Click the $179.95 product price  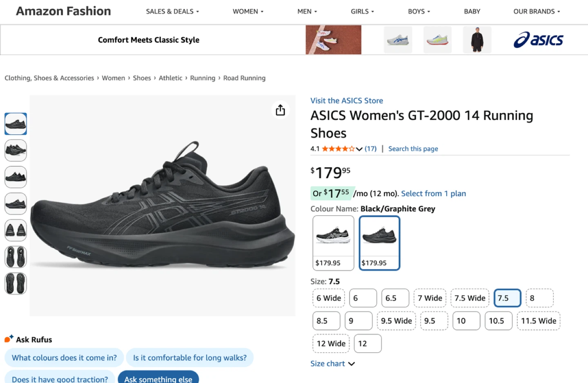330,172
